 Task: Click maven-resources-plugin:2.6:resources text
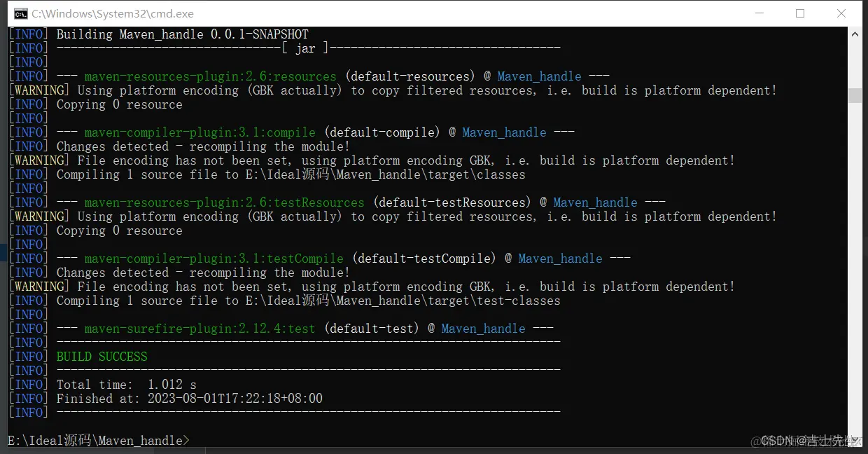point(210,76)
